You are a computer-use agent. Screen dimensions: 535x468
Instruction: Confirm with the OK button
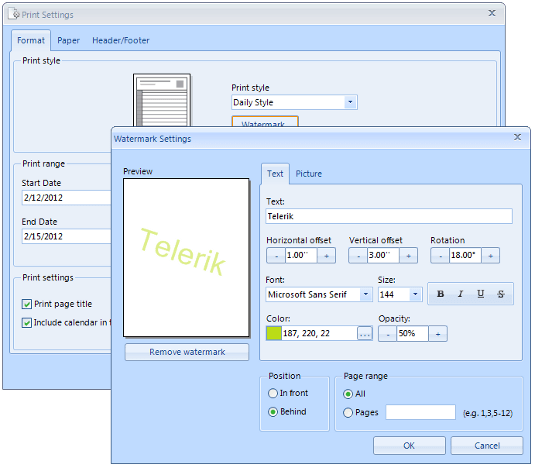coord(409,446)
